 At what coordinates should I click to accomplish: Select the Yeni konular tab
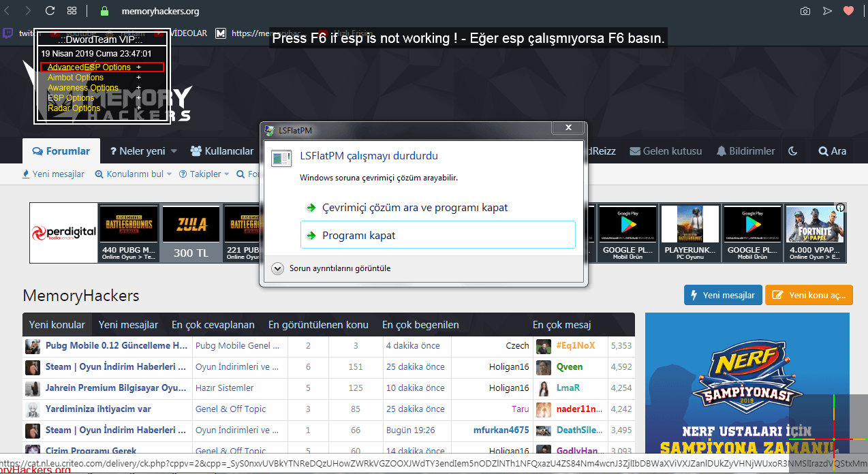(x=57, y=325)
